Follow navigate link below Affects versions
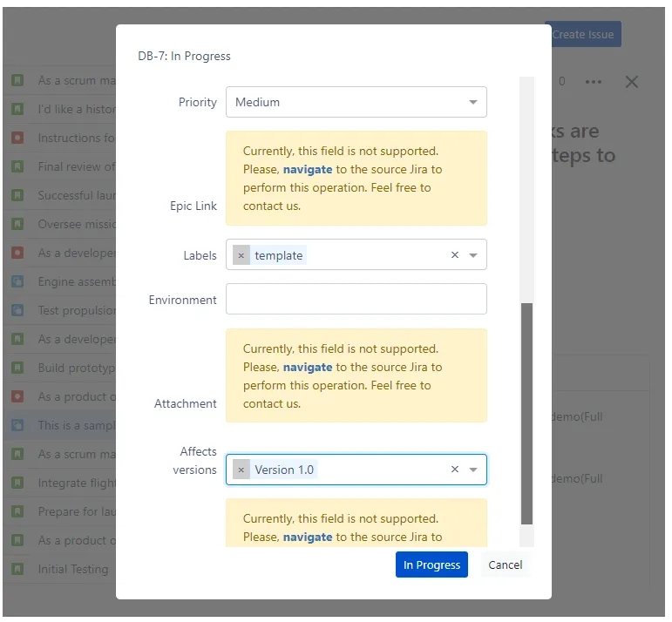672x622 pixels. 308,537
